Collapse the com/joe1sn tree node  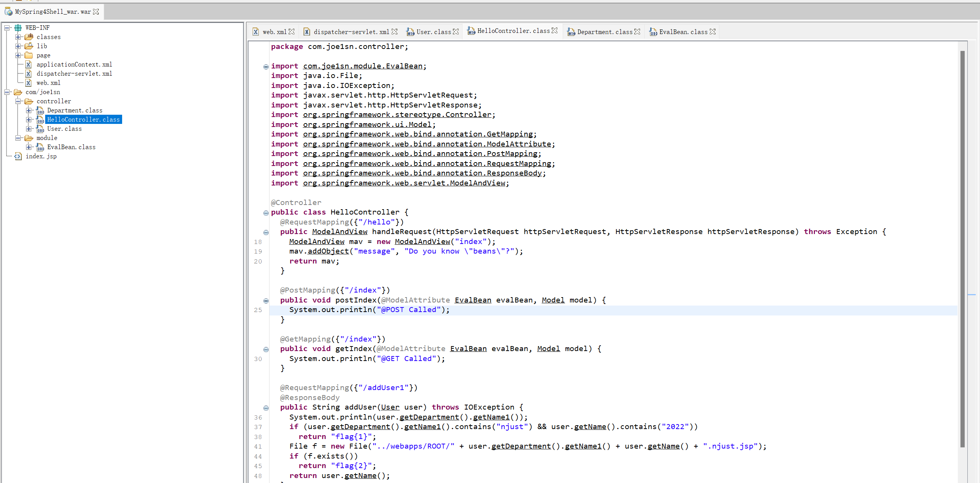click(7, 92)
